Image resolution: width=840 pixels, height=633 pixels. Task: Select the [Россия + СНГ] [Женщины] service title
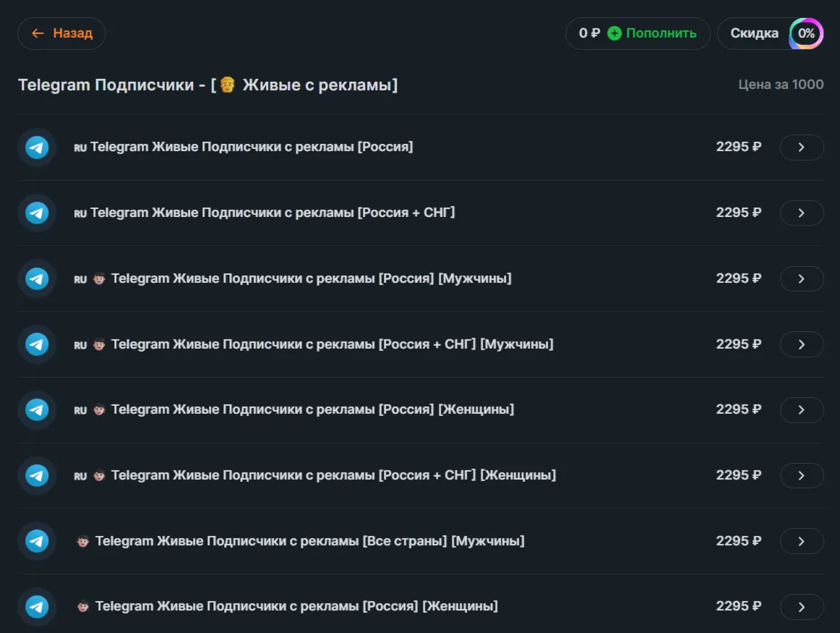coord(333,475)
